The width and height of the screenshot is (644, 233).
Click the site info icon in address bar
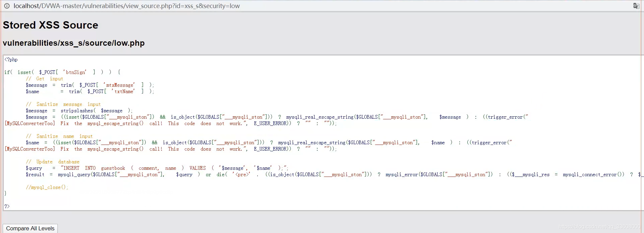[x=7, y=6]
